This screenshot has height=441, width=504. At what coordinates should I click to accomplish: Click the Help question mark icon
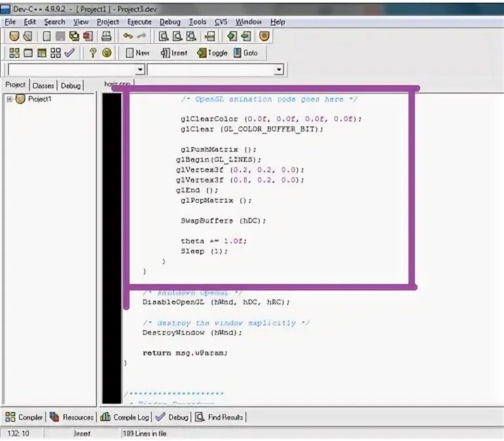tap(93, 53)
